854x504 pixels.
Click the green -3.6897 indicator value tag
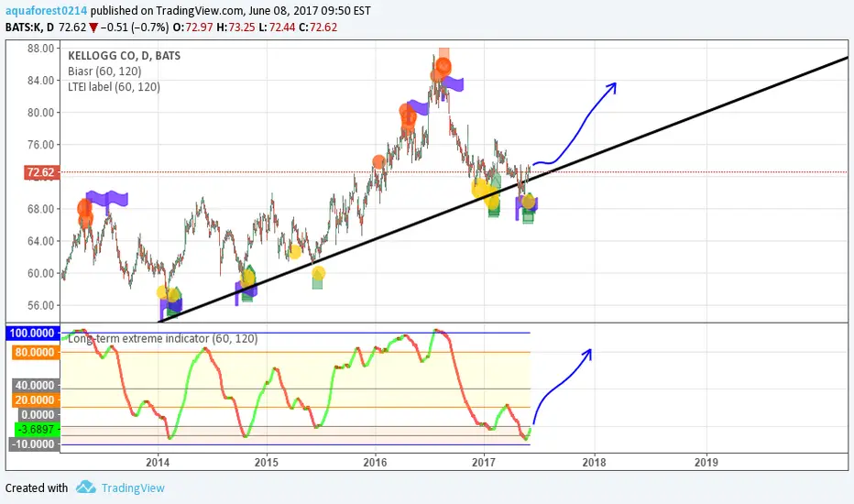click(x=36, y=430)
